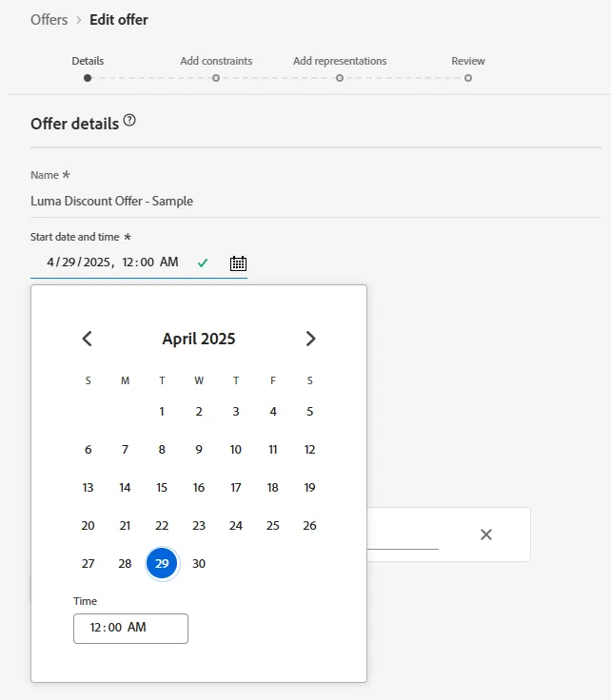Click the green checkmark in date field
Screen dimensions: 611x700
pyautogui.click(x=203, y=262)
